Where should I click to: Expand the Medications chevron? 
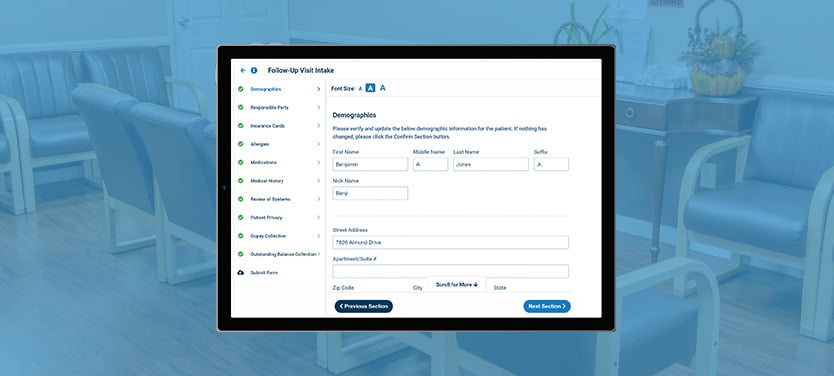(x=319, y=162)
